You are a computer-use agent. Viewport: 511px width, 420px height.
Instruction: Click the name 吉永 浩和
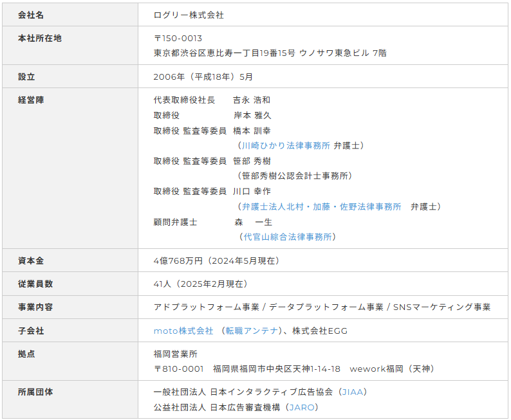tap(252, 100)
